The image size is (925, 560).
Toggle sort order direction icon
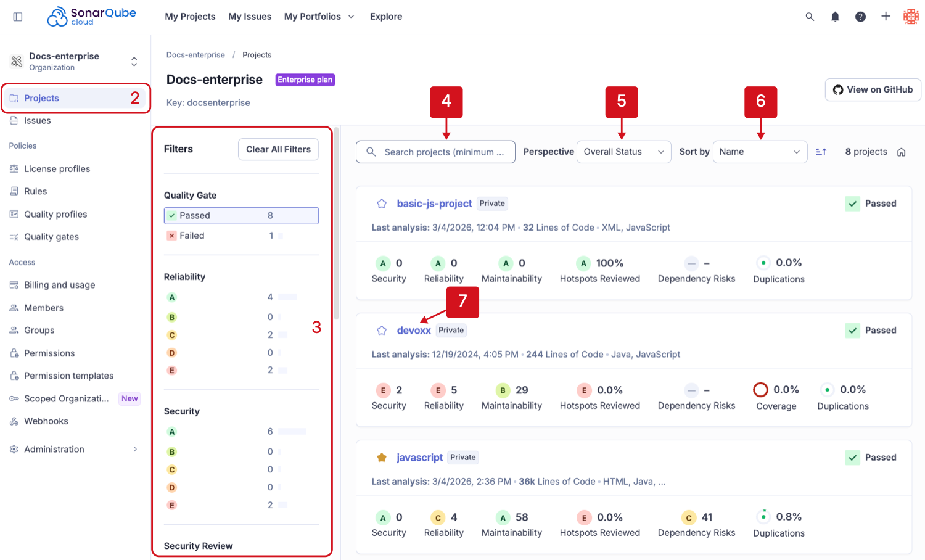coord(821,152)
